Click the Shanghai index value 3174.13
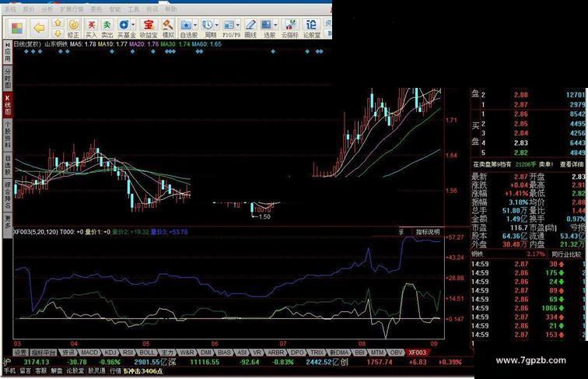Viewport: 588px width, 379px height. pos(37,362)
